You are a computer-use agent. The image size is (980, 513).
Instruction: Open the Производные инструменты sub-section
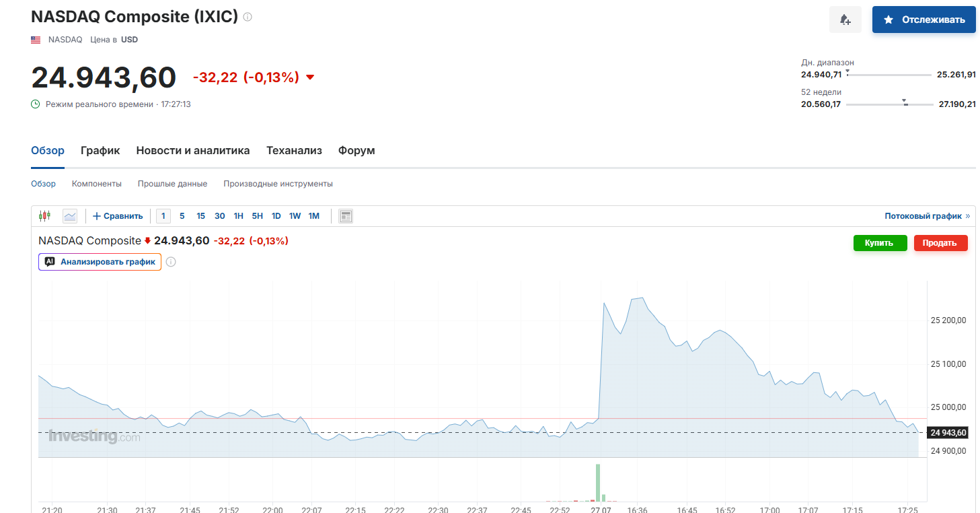tap(278, 184)
